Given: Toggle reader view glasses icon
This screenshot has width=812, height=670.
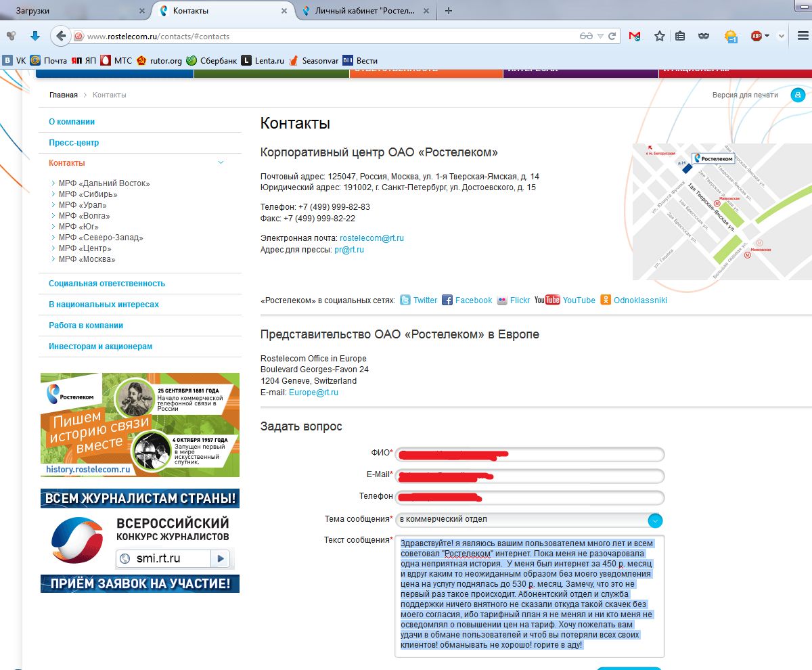Looking at the screenshot, I should coord(586,37).
